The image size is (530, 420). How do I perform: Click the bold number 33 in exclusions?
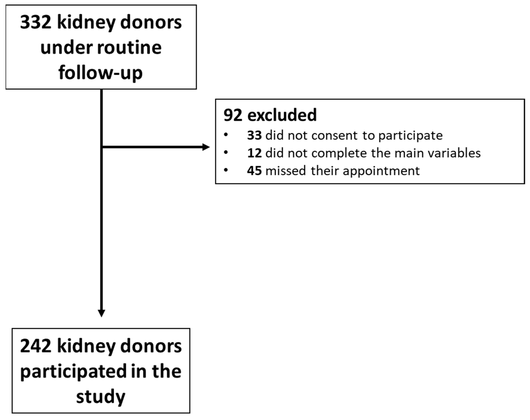(x=255, y=135)
